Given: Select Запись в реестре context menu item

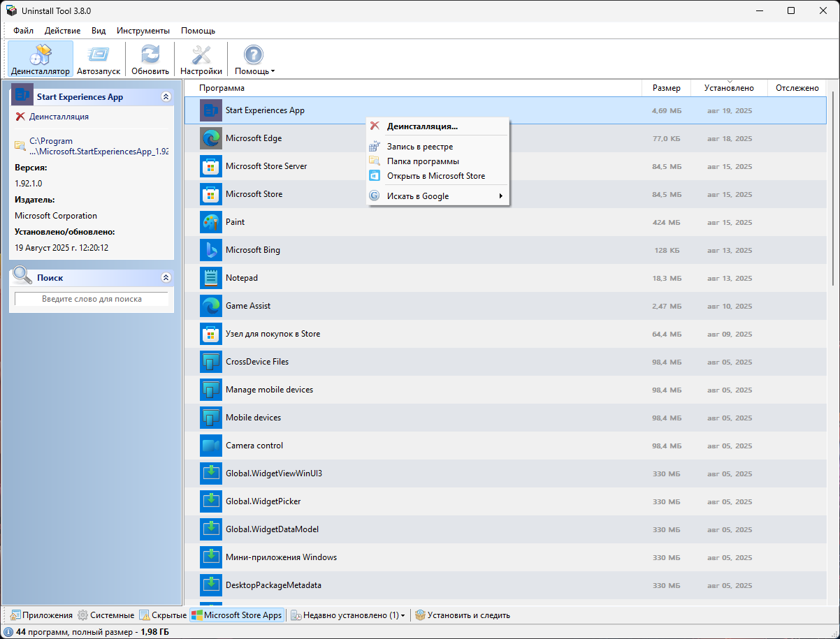Looking at the screenshot, I should tap(437, 147).
